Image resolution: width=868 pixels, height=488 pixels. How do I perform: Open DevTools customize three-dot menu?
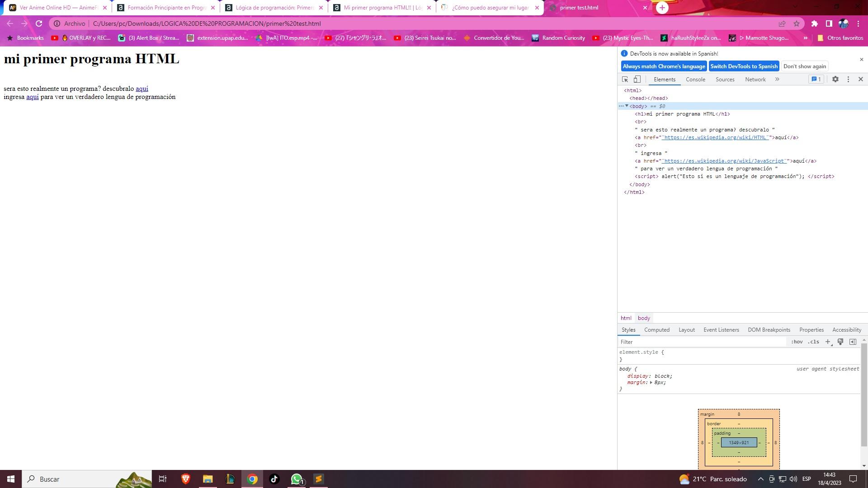click(x=848, y=80)
